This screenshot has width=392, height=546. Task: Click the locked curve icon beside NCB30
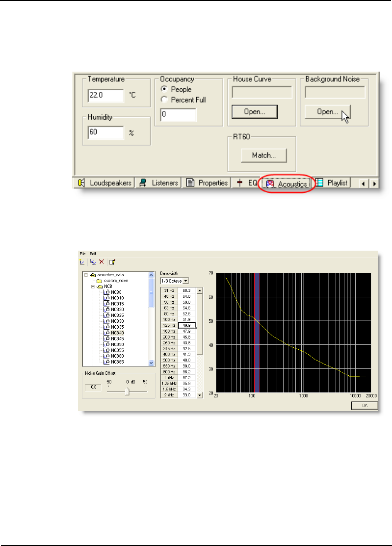point(106,321)
